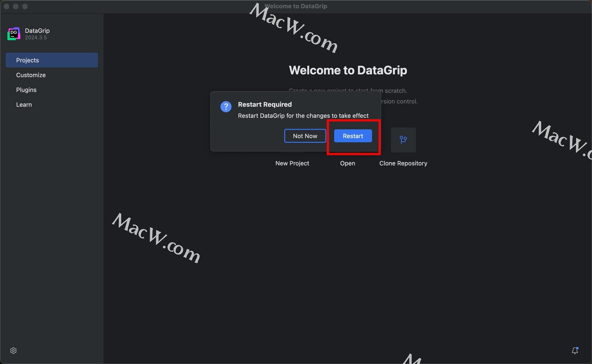
Task: Minimize the Welcome to DataGrip window
Action: (16, 6)
